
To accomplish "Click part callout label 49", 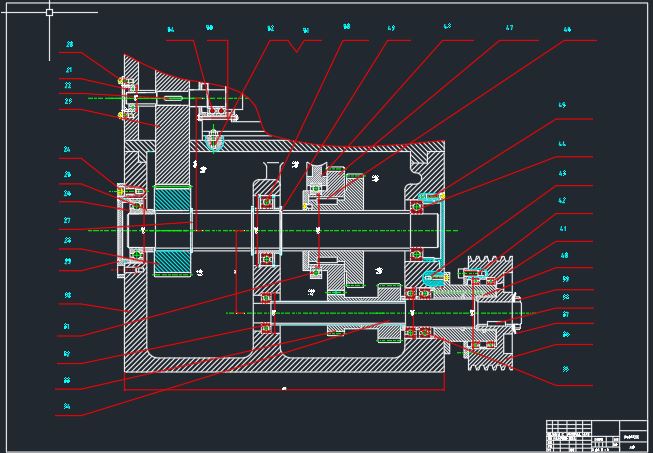I will tap(391, 28).
